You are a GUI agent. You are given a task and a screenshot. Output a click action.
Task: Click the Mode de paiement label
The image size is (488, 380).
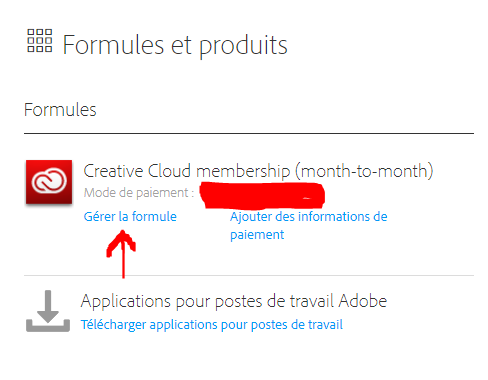139,193
